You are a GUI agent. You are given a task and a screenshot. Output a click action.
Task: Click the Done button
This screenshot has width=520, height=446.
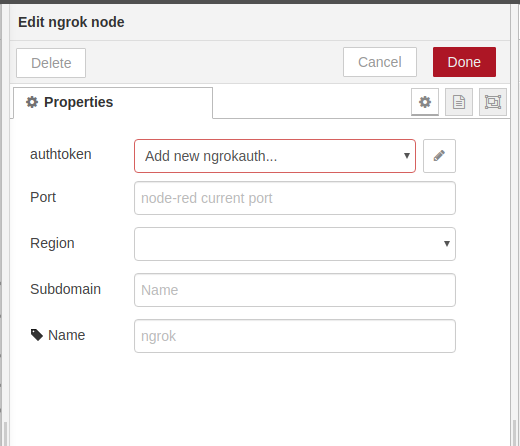click(464, 62)
